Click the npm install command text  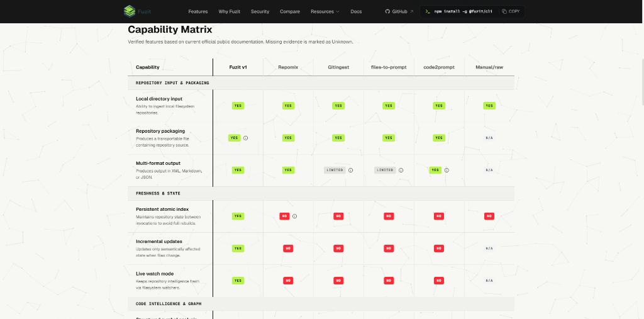point(464,11)
